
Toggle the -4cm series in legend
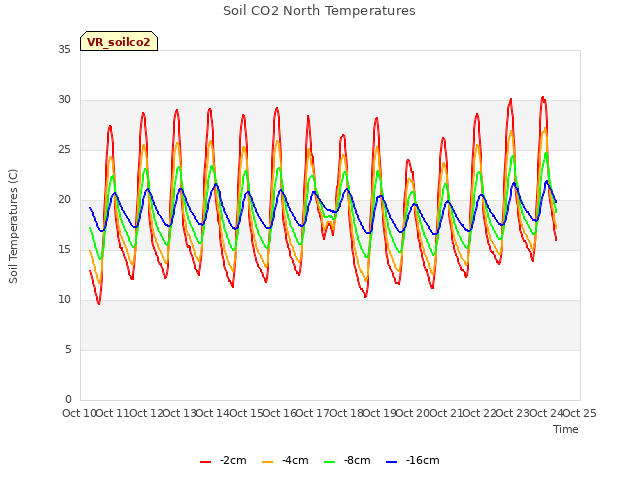[285, 461]
